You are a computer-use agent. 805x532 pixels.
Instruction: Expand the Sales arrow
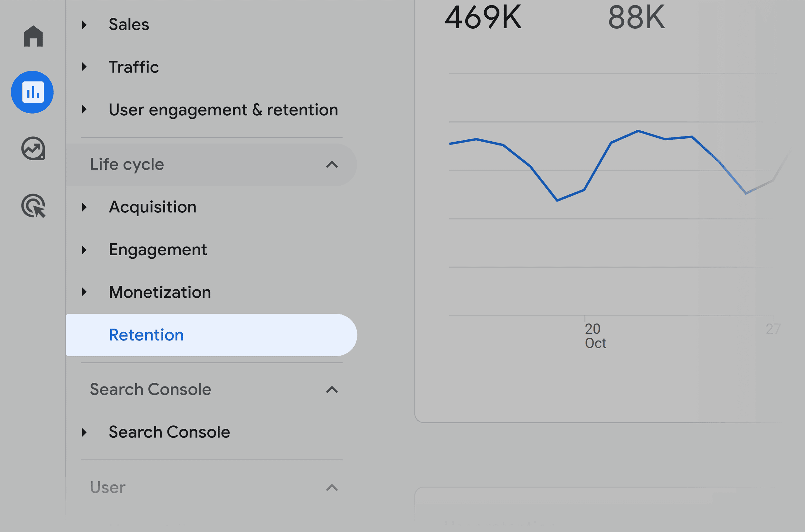click(x=84, y=24)
